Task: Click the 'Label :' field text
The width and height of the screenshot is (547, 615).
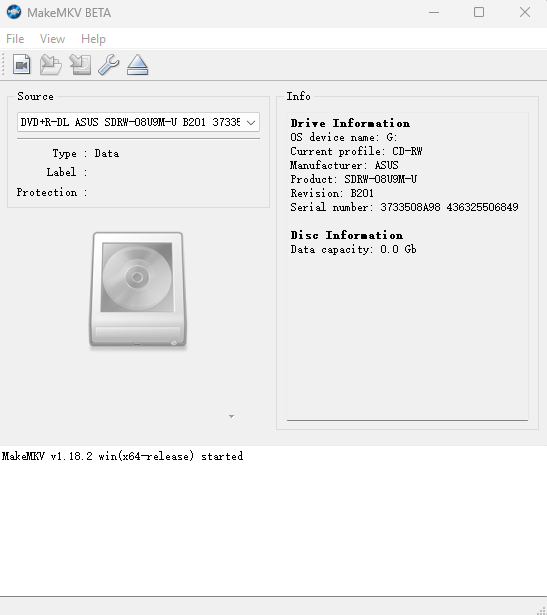Action: pos(67,172)
